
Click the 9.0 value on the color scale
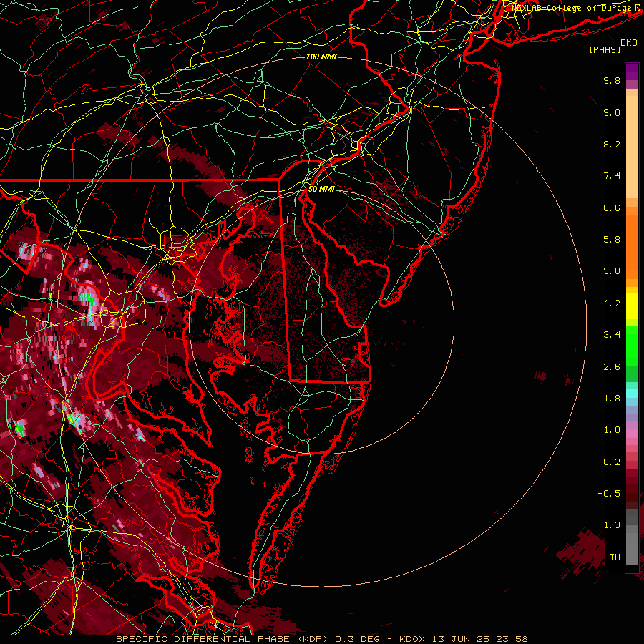[612, 112]
